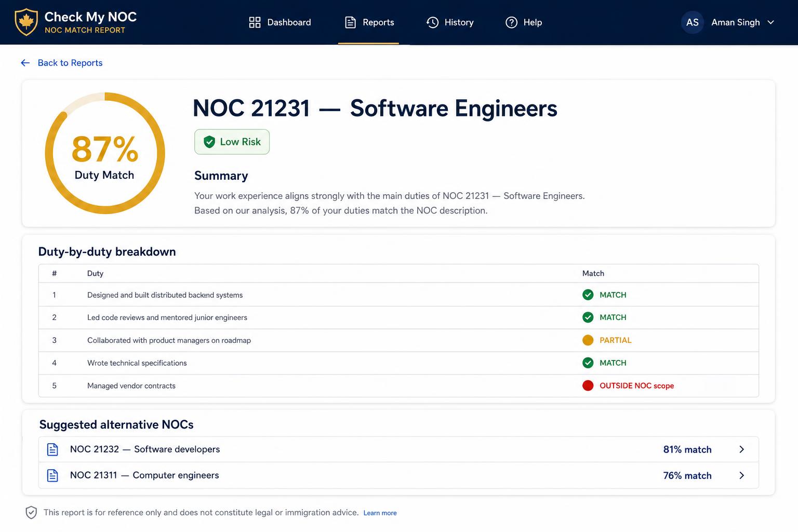Click green check icon for distributed backend systems
Image resolution: width=798 pixels, height=532 pixels.
click(x=588, y=295)
